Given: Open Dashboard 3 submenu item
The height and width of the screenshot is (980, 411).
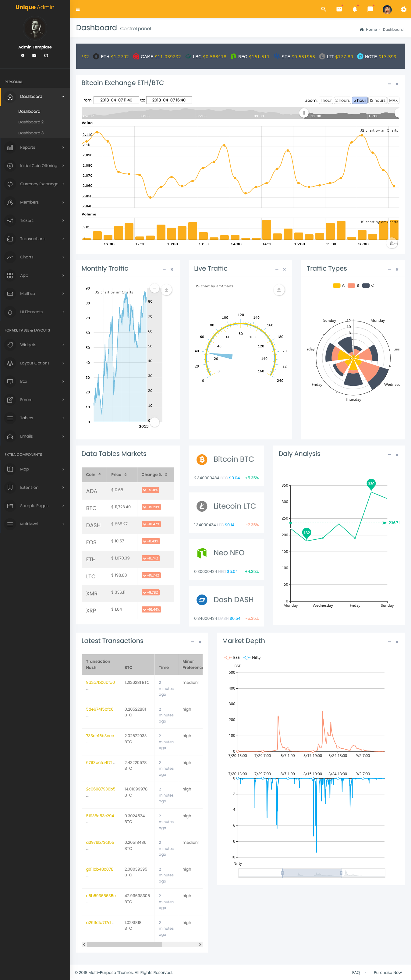Looking at the screenshot, I should [x=31, y=133].
